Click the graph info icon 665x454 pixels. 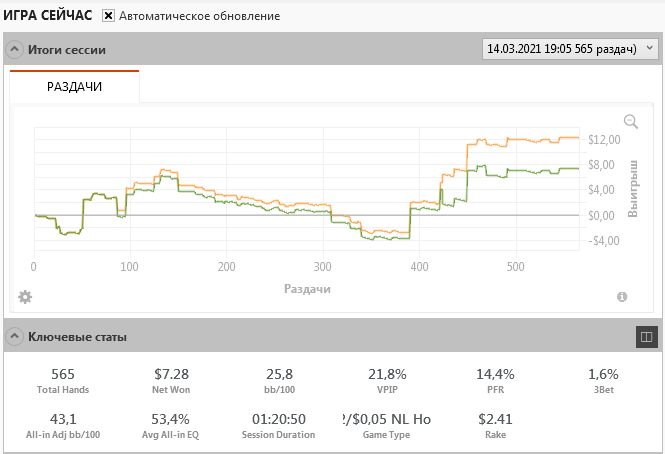click(x=622, y=297)
